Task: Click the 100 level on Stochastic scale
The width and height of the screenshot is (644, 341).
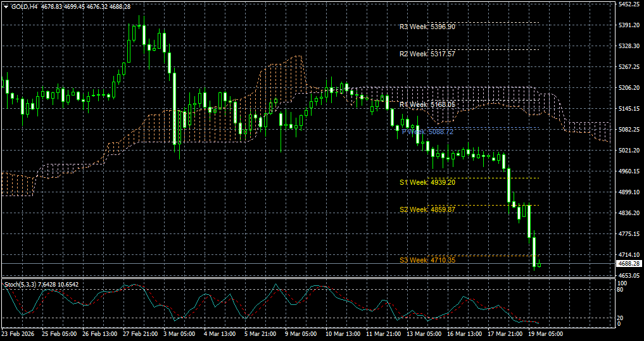Action: point(622,283)
